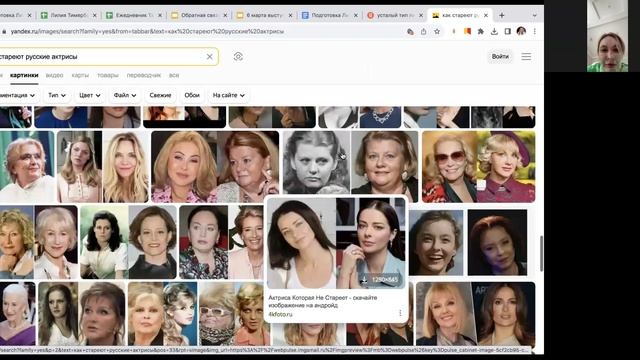
Task: Open enlarged preview of two dark-haired women
Action: tap(337, 243)
